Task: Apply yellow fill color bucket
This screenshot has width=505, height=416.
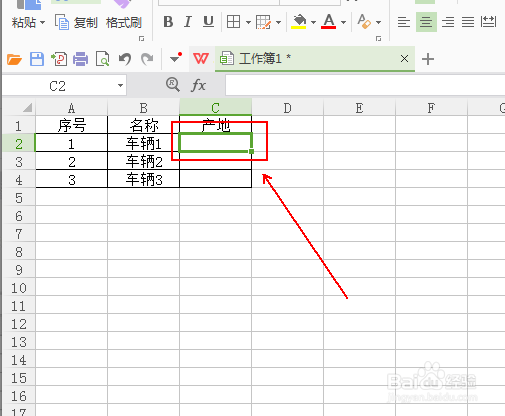Action: click(299, 22)
